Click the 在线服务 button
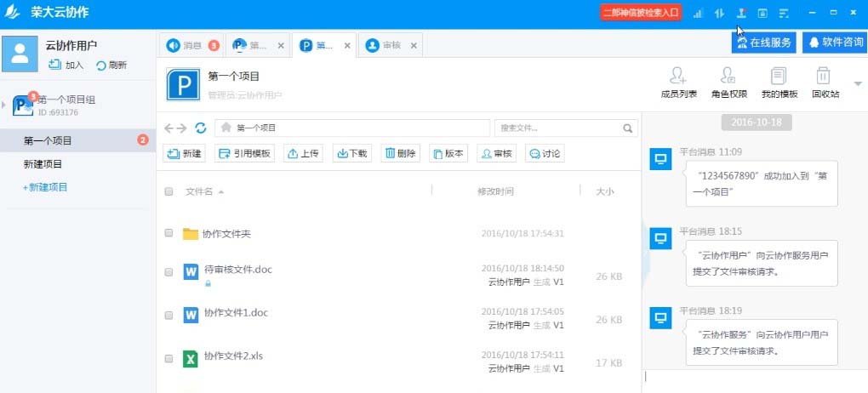Image resolution: width=868 pixels, height=393 pixels. (x=764, y=42)
